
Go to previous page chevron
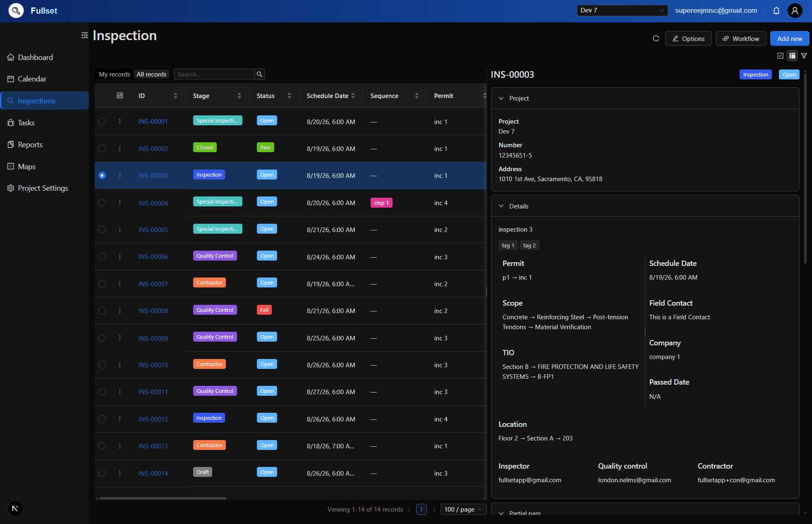point(409,510)
